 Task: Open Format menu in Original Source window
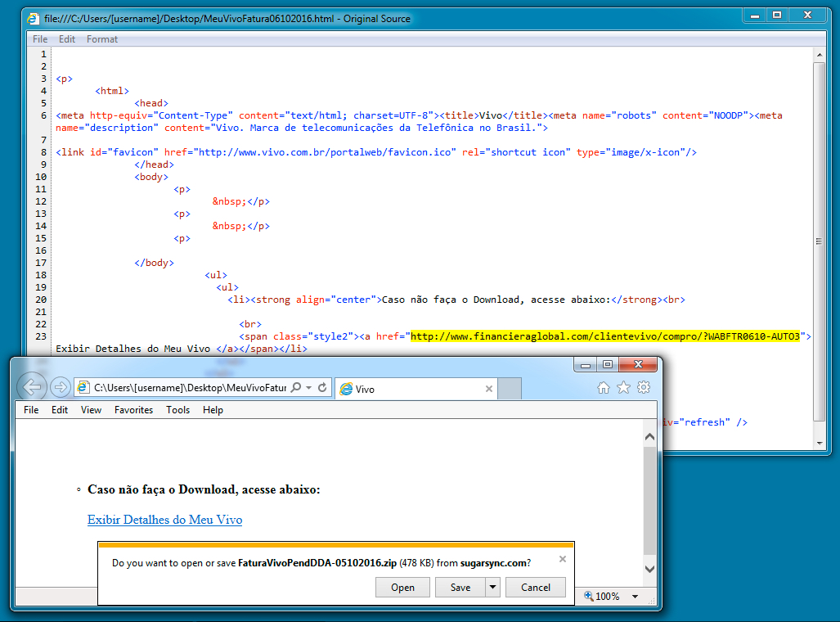(101, 39)
